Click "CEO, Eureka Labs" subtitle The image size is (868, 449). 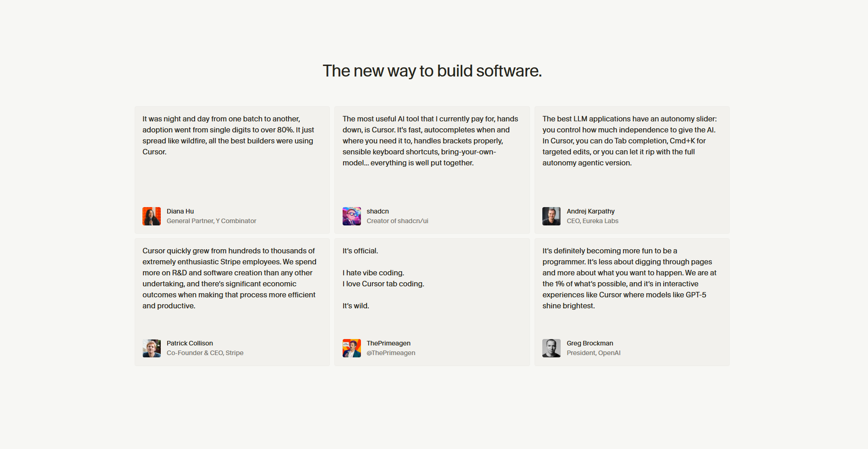pyautogui.click(x=592, y=221)
